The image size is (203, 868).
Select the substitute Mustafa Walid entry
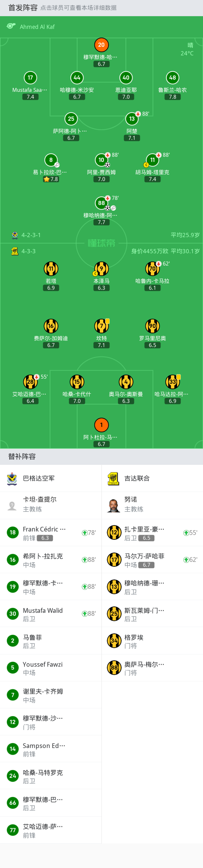[x=50, y=614]
